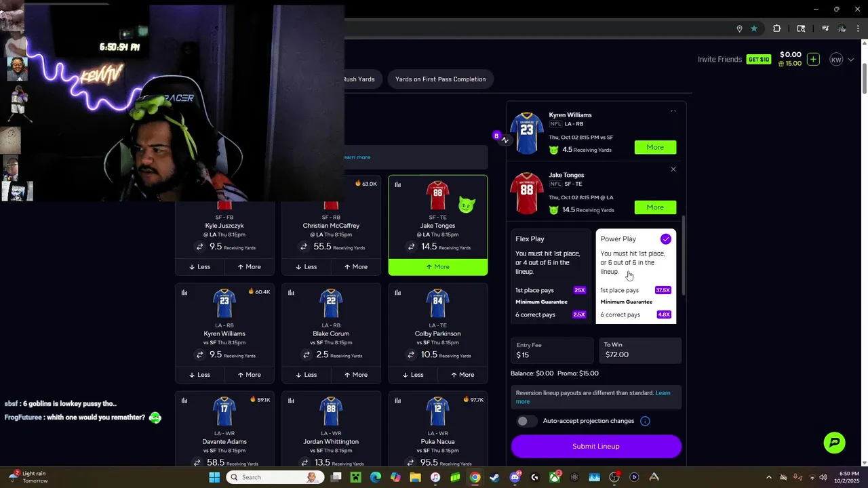Open stats chart icon on Puka Nacua card

click(x=398, y=400)
